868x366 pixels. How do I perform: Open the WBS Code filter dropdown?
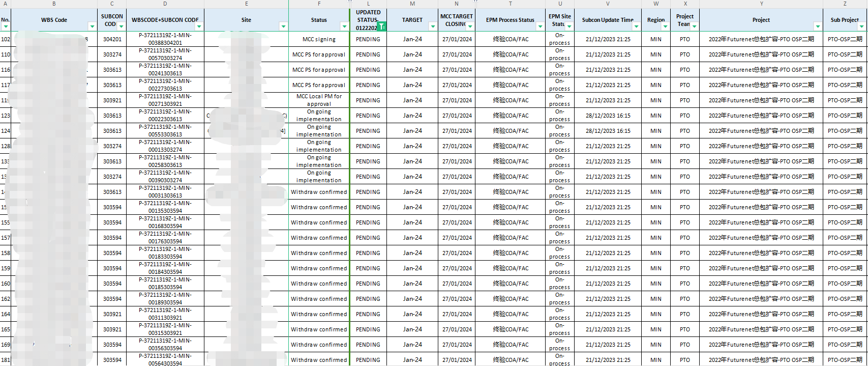pos(92,26)
